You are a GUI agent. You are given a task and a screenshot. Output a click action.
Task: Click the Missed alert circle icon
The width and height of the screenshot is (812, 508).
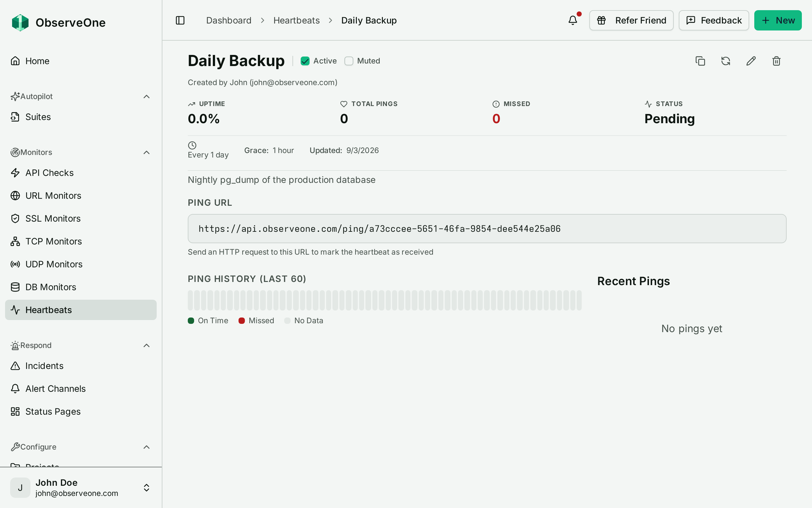point(496,104)
